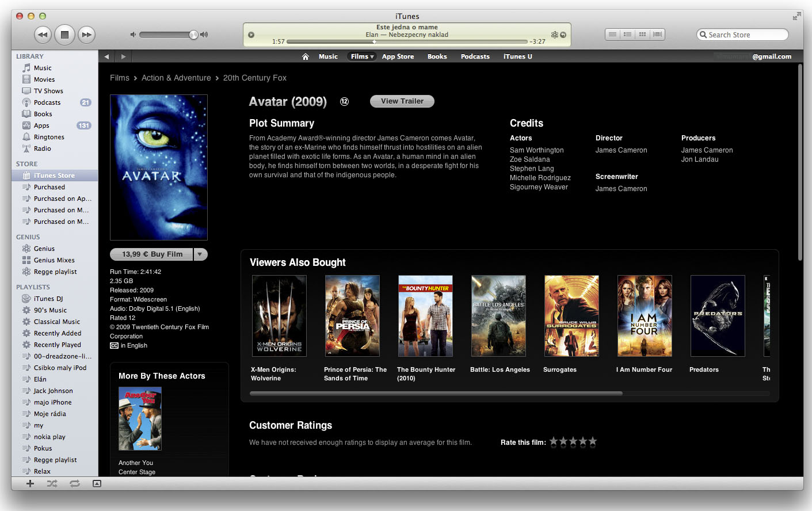Screen dimensions: 812x511
Task: Open the Battle: Los Angeles poster
Action: coord(498,316)
